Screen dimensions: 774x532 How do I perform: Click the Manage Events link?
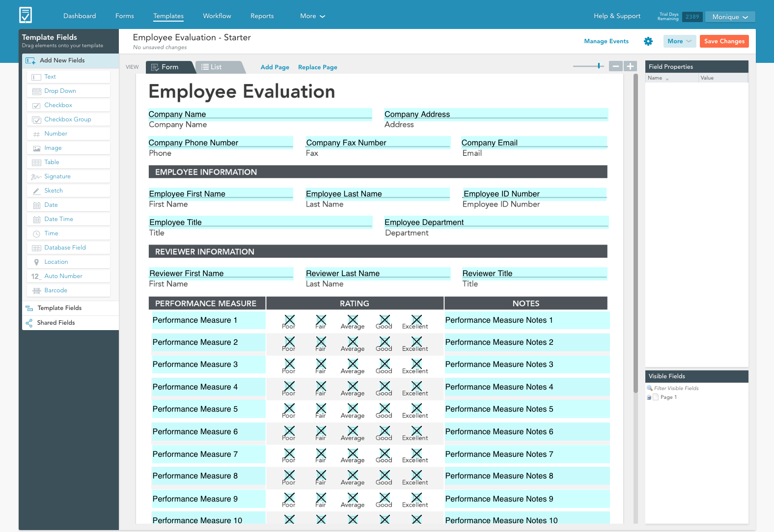(607, 41)
